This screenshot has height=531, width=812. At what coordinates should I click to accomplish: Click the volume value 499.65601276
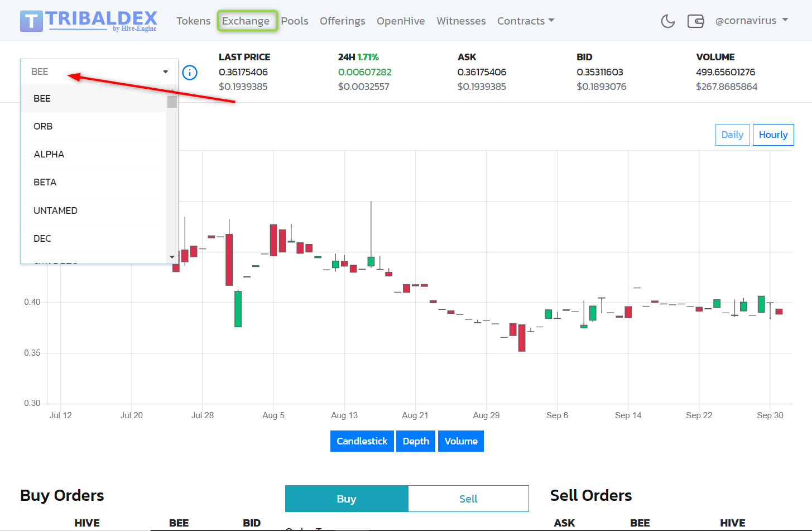click(x=725, y=72)
